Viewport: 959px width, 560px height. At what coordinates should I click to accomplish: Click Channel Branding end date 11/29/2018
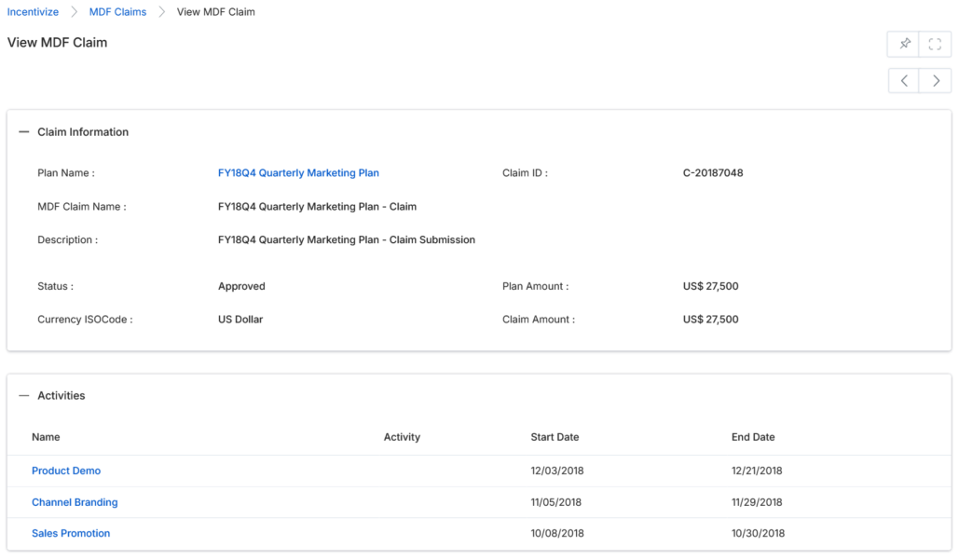757,502
